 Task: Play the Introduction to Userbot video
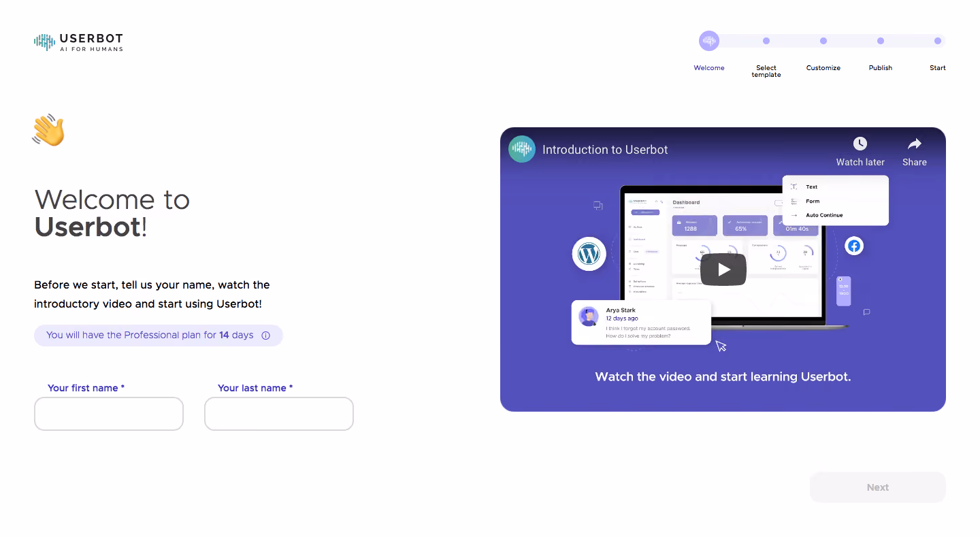723,270
